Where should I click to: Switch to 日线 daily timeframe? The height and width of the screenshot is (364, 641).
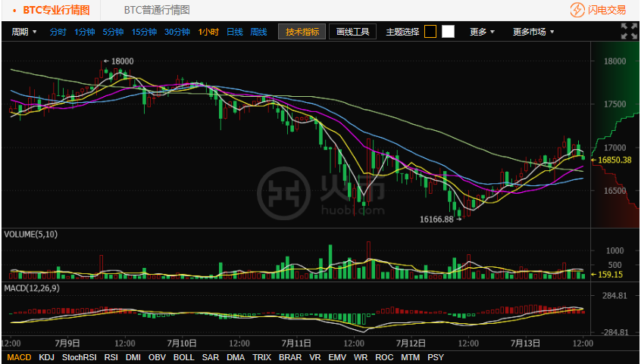coord(235,32)
